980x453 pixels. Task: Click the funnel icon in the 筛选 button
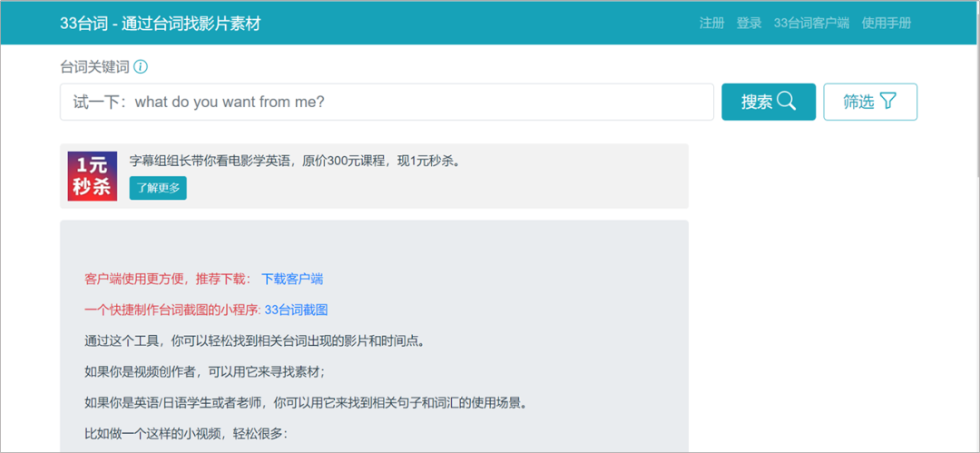point(887,102)
